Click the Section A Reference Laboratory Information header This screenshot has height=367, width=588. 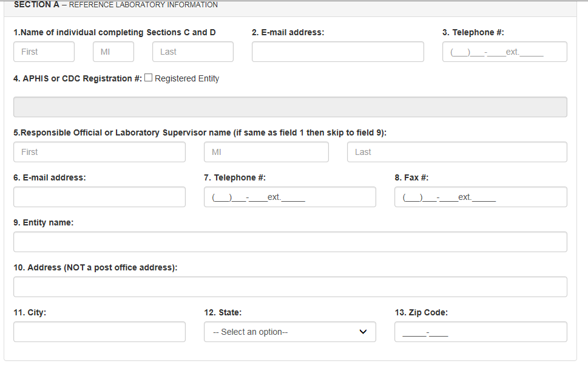click(x=115, y=5)
